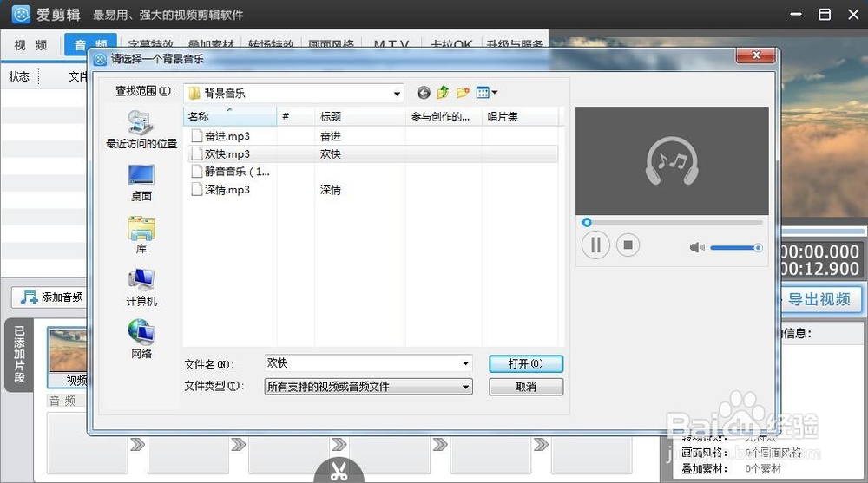The height and width of the screenshot is (483, 868).
Task: Open the Desktop location in sidebar
Action: [x=141, y=183]
